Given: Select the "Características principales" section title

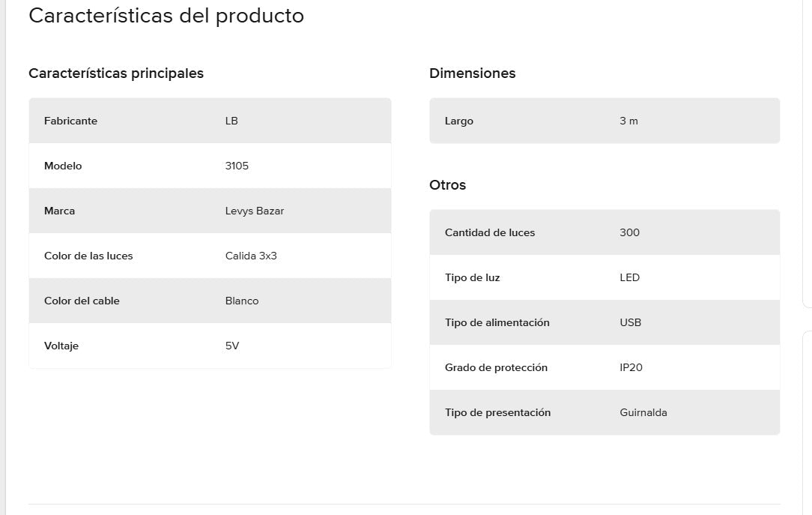Looking at the screenshot, I should pos(116,73).
